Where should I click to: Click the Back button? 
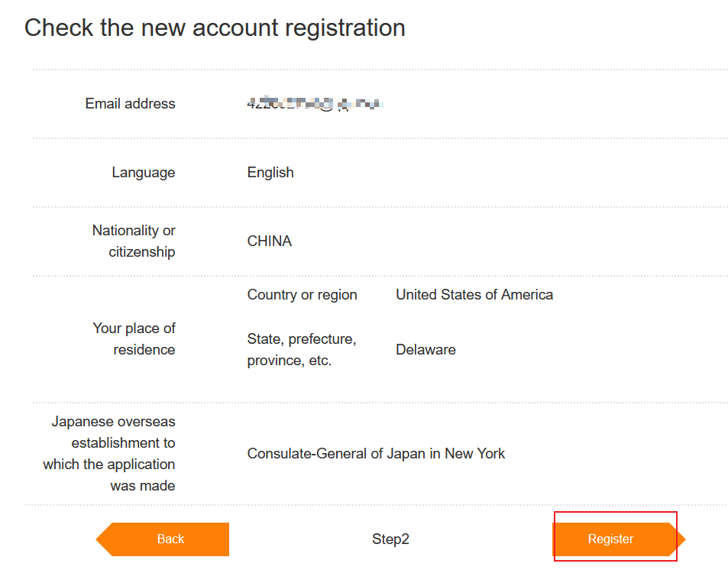coord(170,539)
